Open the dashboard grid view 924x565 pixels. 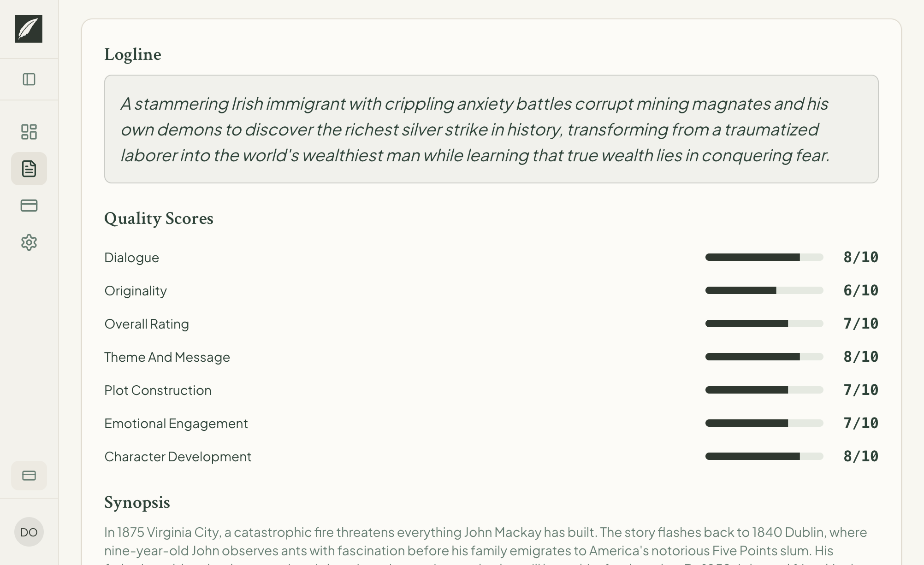(x=29, y=132)
